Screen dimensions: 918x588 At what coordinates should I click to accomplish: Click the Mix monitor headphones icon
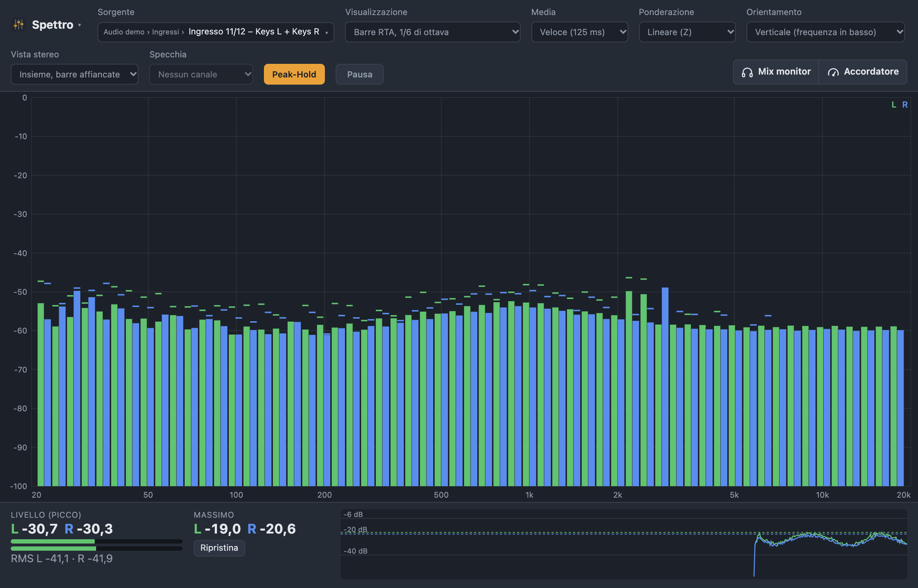click(747, 72)
